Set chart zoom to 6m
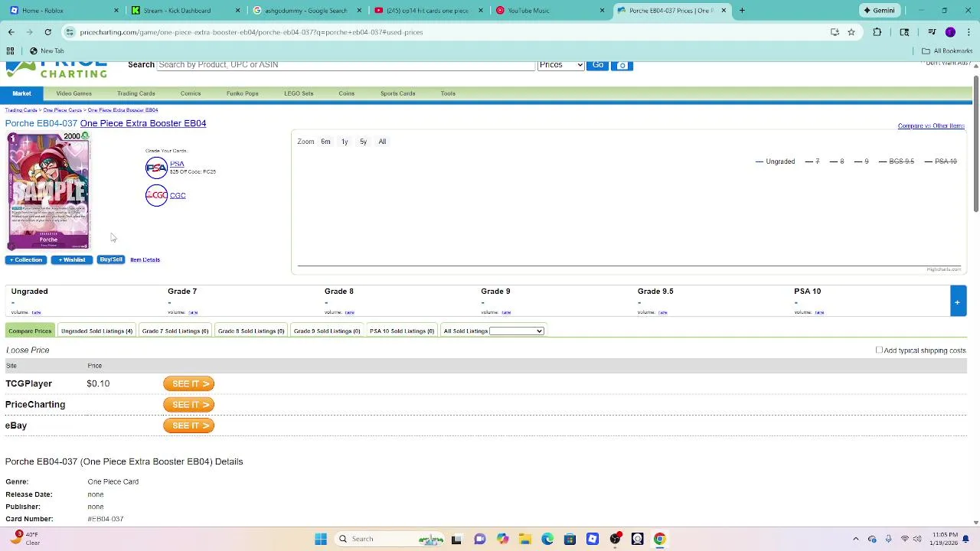 click(x=325, y=142)
